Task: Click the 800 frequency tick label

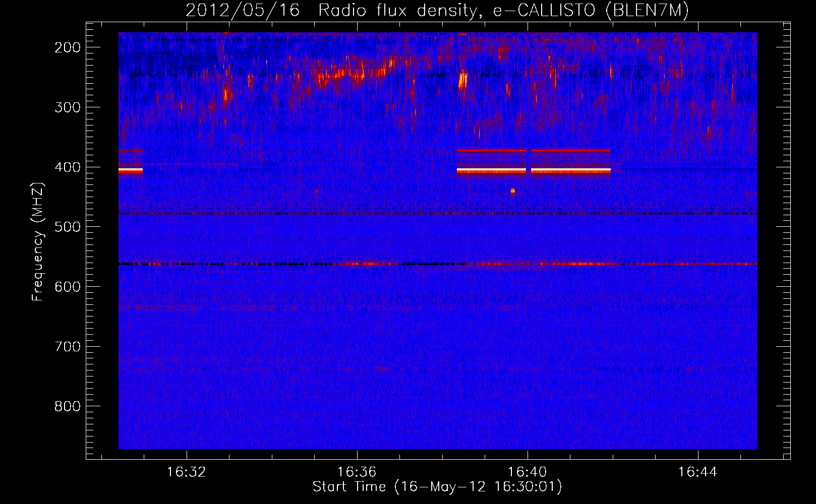Action: coord(68,407)
